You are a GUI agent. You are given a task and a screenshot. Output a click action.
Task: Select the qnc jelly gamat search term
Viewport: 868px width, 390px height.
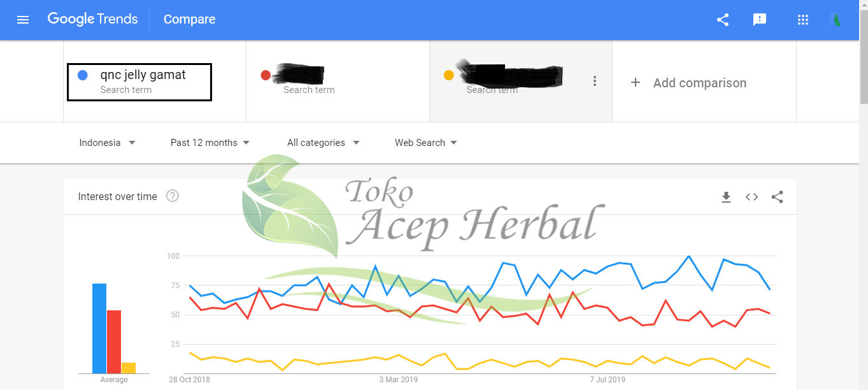point(139,82)
